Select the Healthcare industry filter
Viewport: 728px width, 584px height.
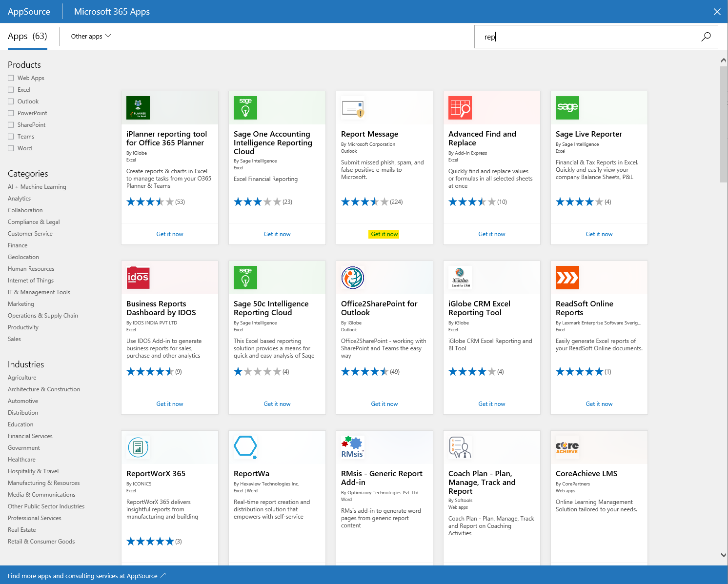(21, 459)
